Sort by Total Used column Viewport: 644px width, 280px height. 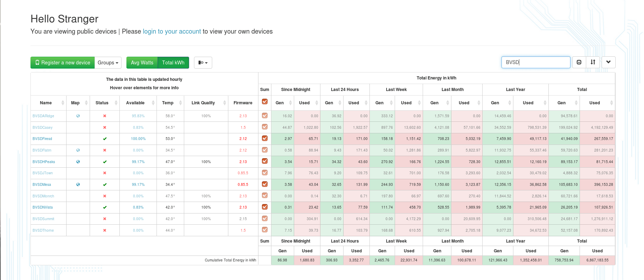[x=597, y=103]
